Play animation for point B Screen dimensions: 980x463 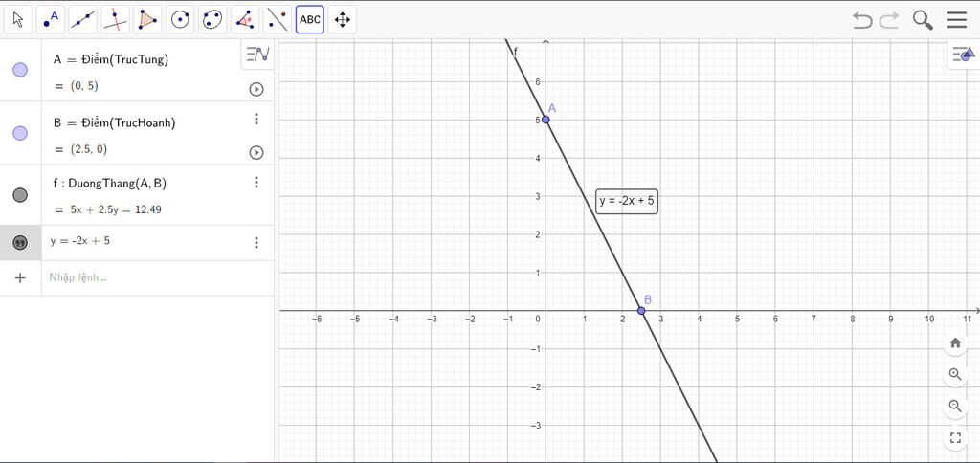[256, 152]
